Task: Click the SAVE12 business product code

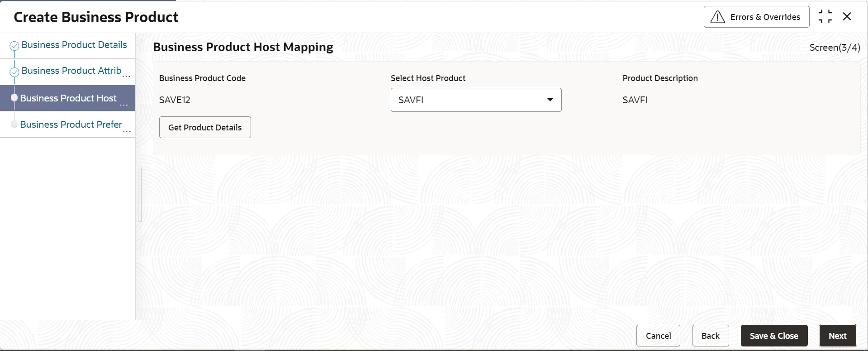Action: [175, 100]
